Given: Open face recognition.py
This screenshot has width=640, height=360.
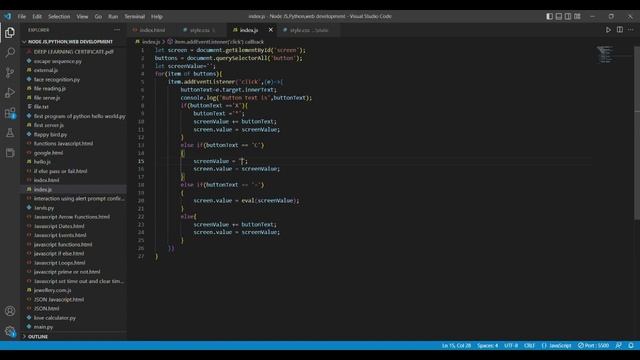Looking at the screenshot, I should (57, 80).
